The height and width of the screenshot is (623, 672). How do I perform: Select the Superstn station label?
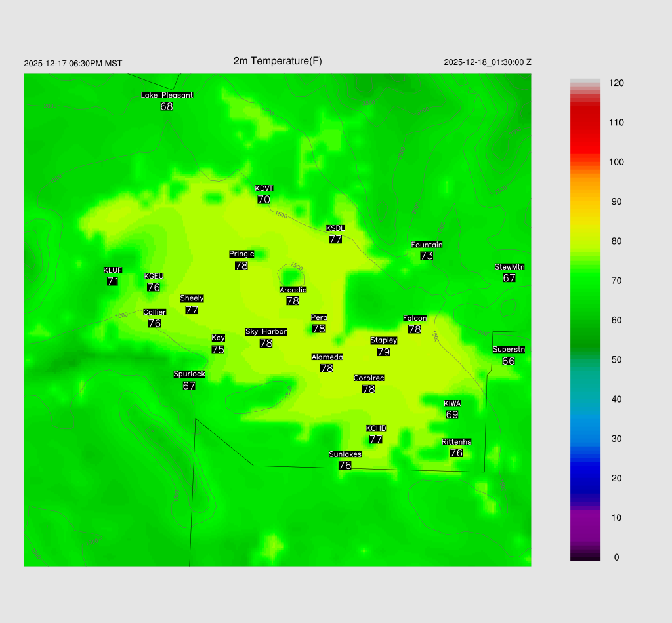[509, 350]
